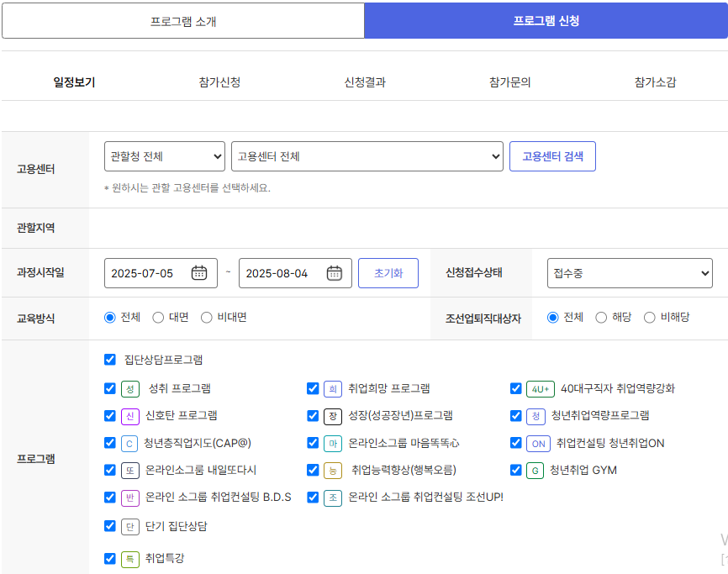
Task: Uncheck the 성장(성공장년)프로그램 checkbox
Action: [x=313, y=415]
